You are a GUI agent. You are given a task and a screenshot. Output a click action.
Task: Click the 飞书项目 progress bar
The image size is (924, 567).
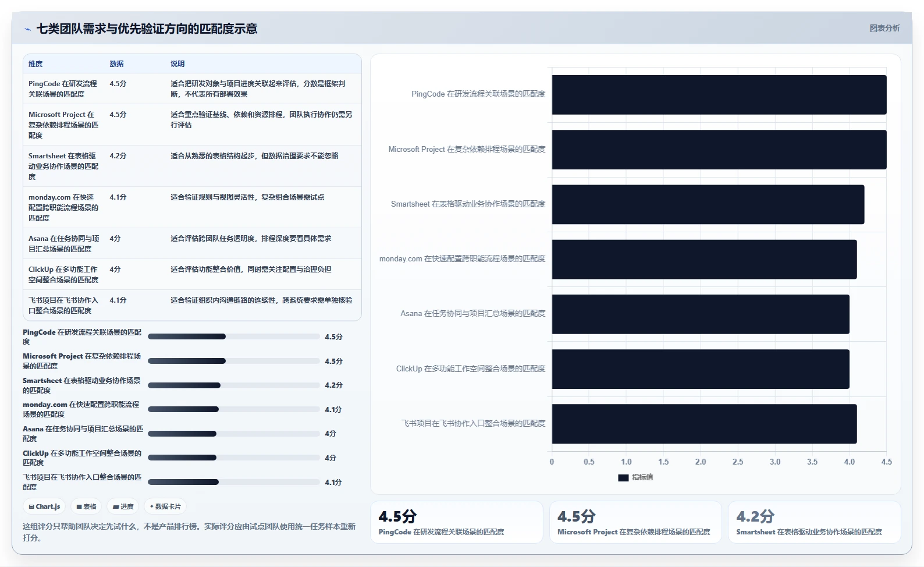tap(234, 482)
